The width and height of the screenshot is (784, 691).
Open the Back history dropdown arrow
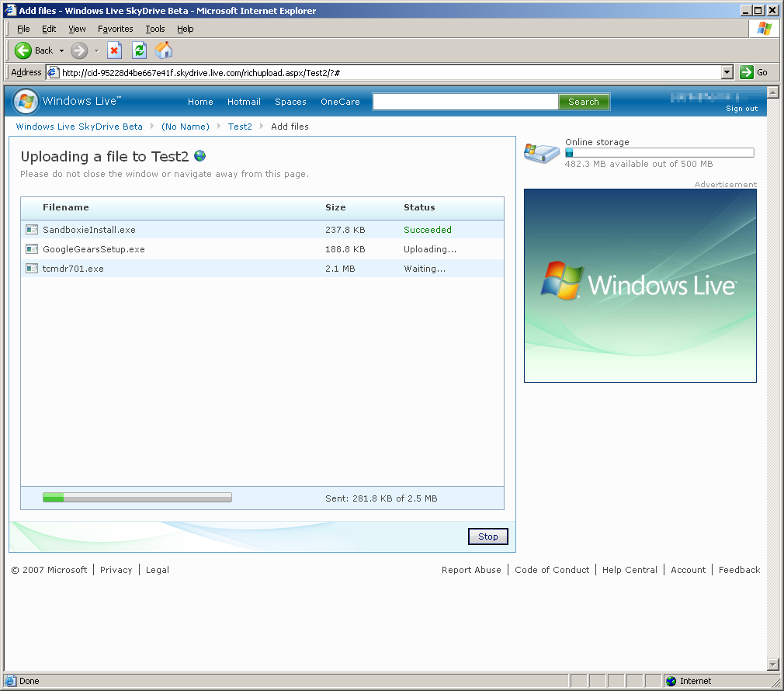[61, 50]
